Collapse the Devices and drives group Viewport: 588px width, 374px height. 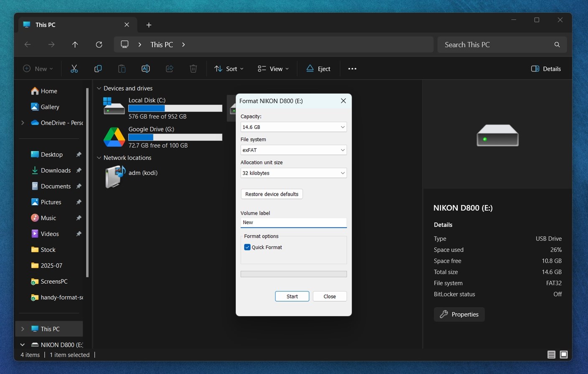click(99, 88)
